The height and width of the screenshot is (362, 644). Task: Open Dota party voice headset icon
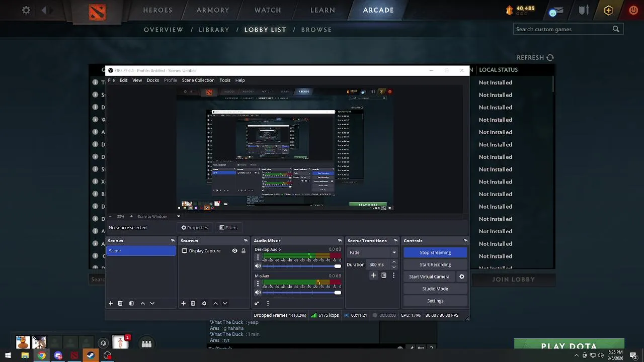pos(103,343)
